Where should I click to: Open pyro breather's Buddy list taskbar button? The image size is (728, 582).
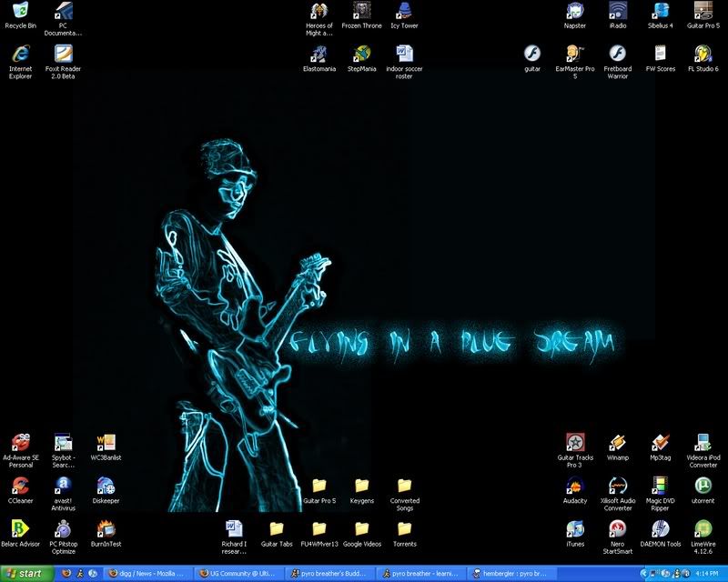[329, 574]
